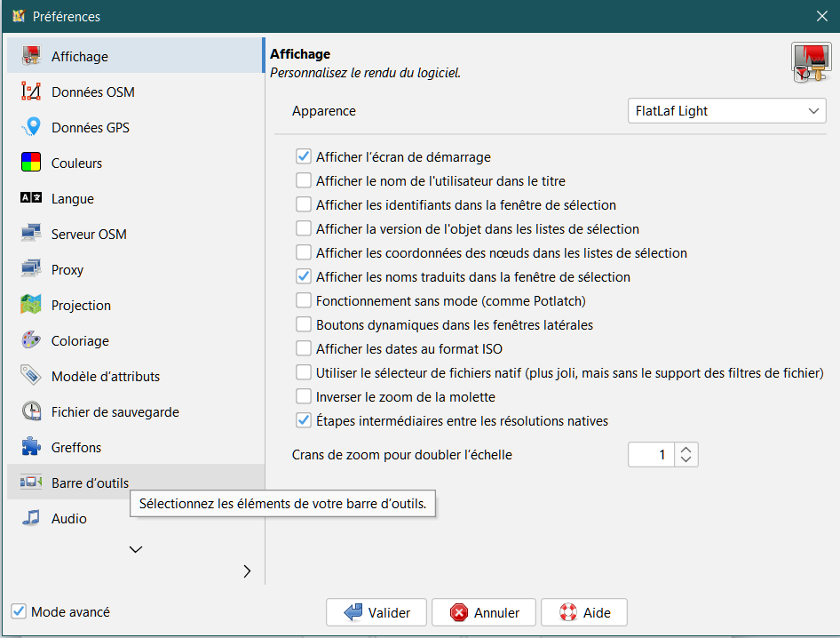Open the Projection map icon
This screenshot has height=638, width=840.
[31, 305]
